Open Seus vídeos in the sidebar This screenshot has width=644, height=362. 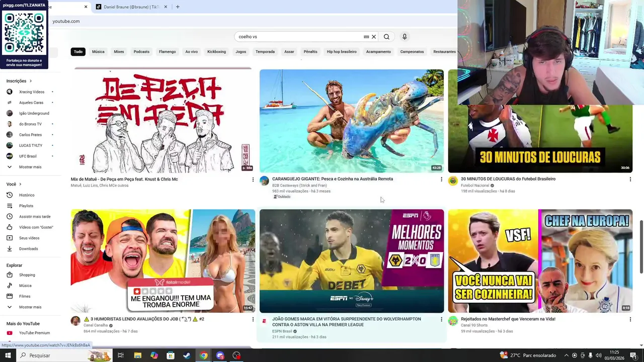[x=29, y=238]
